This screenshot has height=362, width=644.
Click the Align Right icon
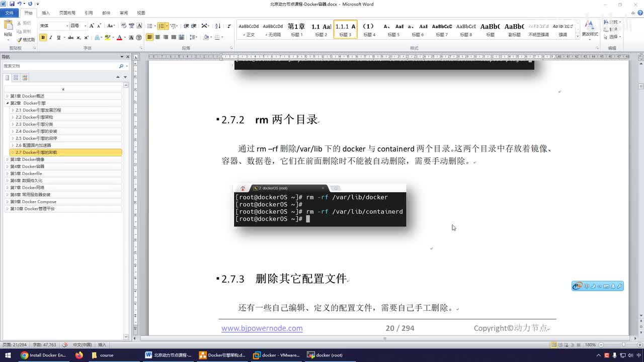point(166,38)
